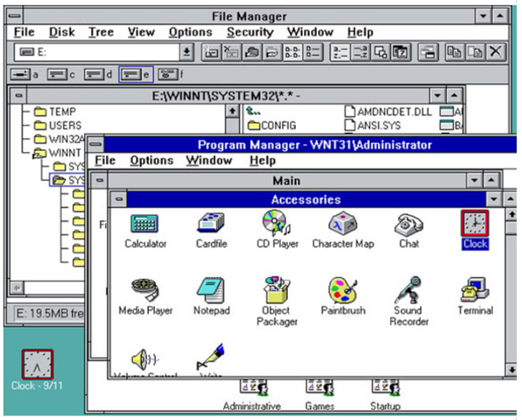This screenshot has width=522, height=420.
Task: Switch to drive a
Action: click(24, 74)
